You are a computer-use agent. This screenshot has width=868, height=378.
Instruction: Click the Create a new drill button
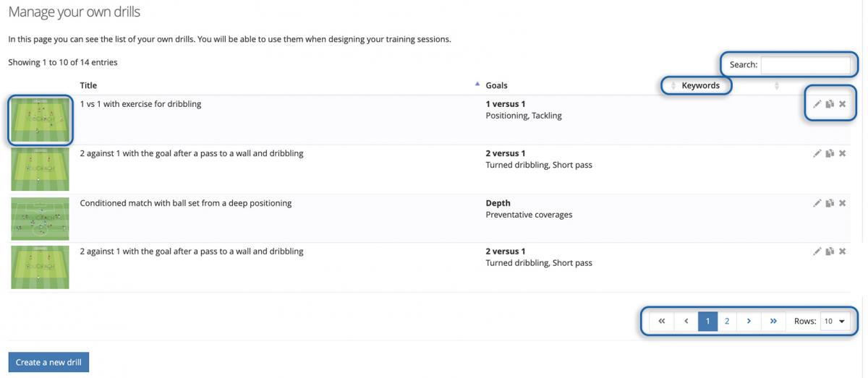pyautogui.click(x=48, y=362)
